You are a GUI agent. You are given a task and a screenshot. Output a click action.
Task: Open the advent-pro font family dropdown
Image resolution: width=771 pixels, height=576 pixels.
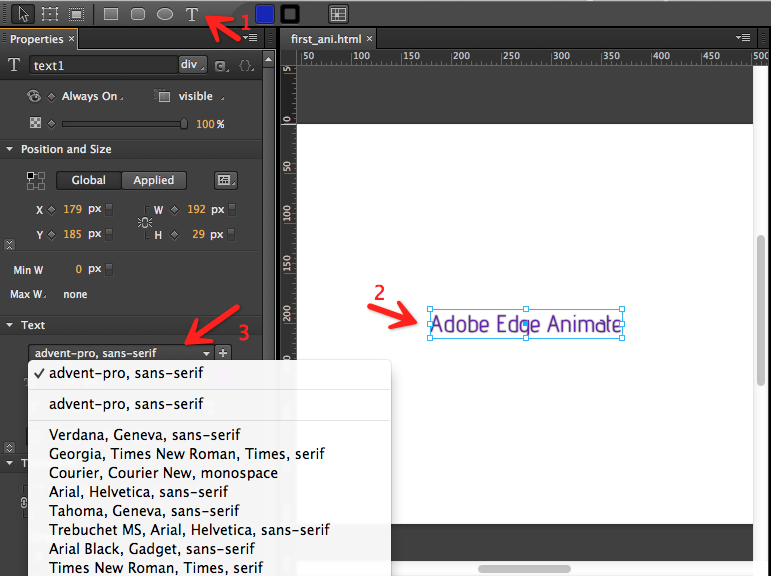point(121,353)
